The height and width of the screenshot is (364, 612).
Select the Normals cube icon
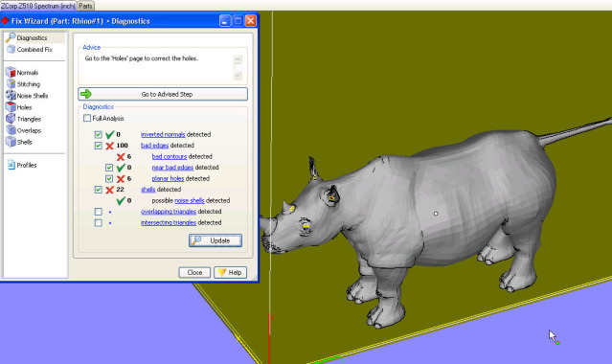11,72
